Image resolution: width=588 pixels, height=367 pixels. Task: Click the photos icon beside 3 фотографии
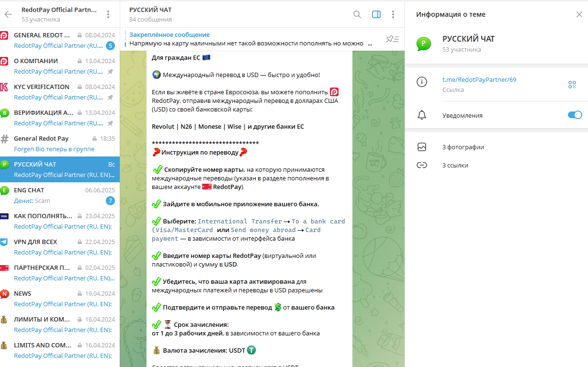pos(422,147)
